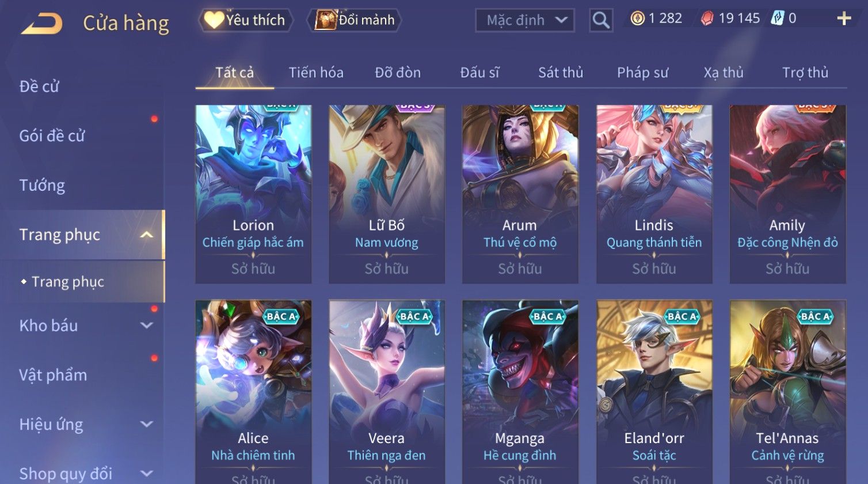Select the Pháp sư tab
Image resolution: width=868 pixels, height=484 pixels.
tap(642, 73)
